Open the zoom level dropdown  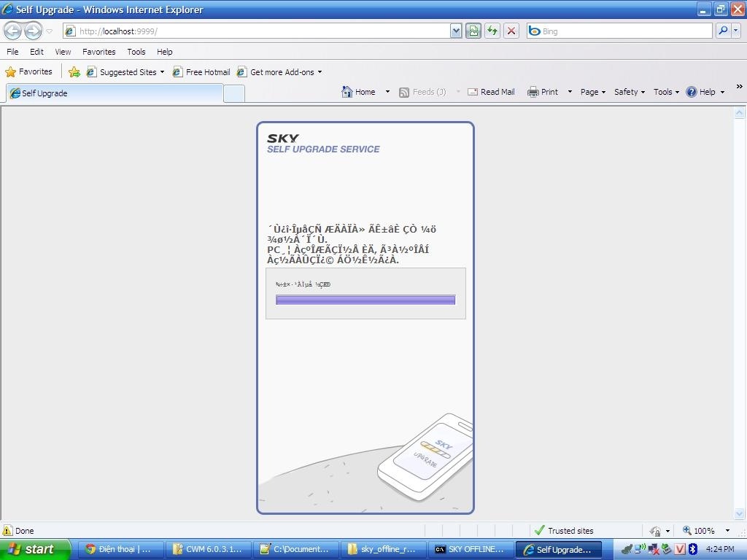pos(727,531)
